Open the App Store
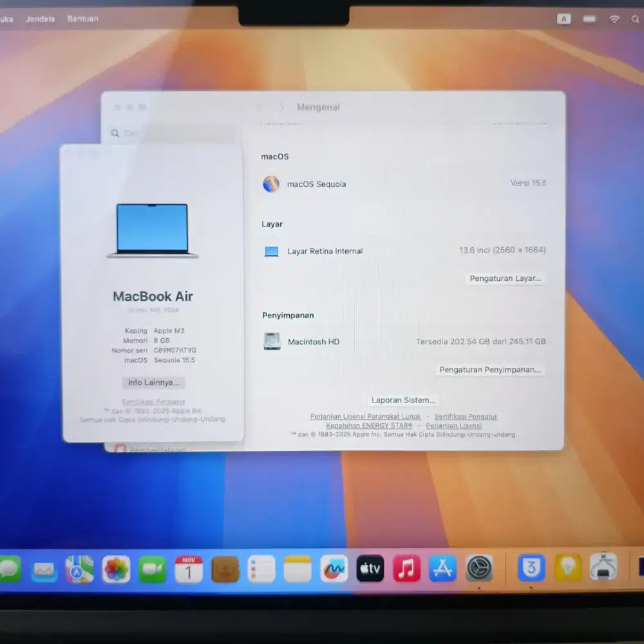 point(442,569)
